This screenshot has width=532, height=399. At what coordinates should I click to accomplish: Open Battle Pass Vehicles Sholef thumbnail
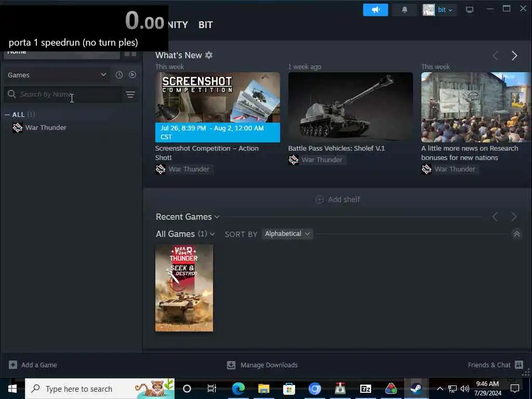[351, 107]
